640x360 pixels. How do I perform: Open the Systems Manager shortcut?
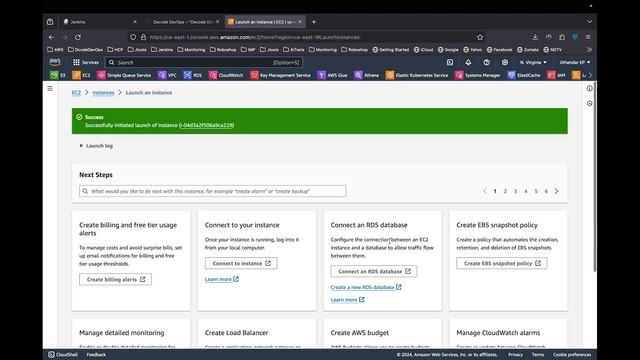[477, 75]
